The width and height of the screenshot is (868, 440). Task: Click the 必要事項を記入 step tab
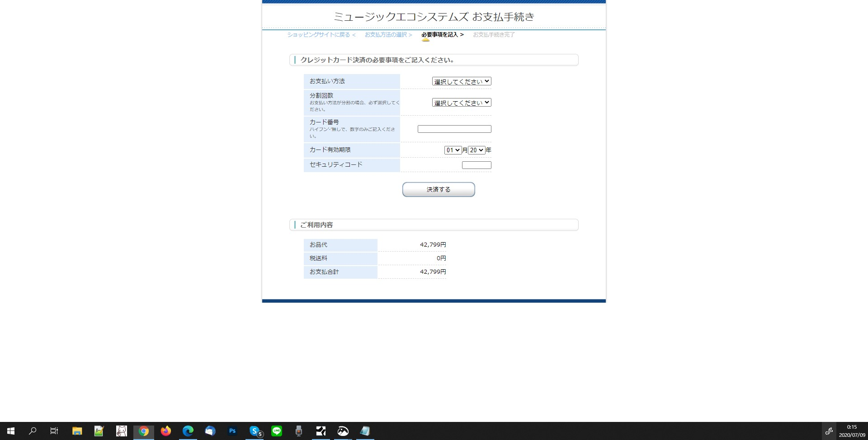(443, 35)
